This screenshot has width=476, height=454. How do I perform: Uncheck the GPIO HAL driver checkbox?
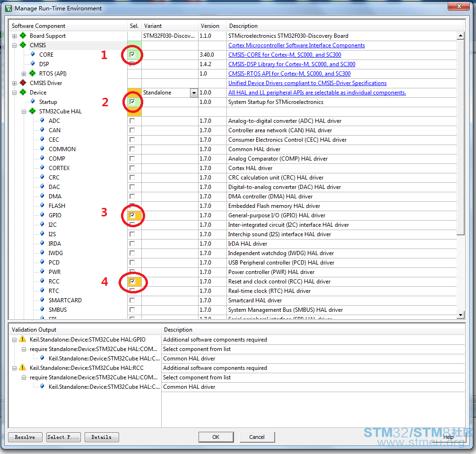(x=132, y=215)
